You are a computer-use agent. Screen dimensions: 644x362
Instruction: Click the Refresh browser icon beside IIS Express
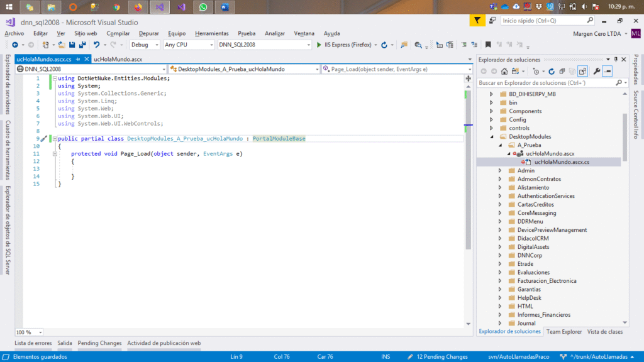click(384, 45)
